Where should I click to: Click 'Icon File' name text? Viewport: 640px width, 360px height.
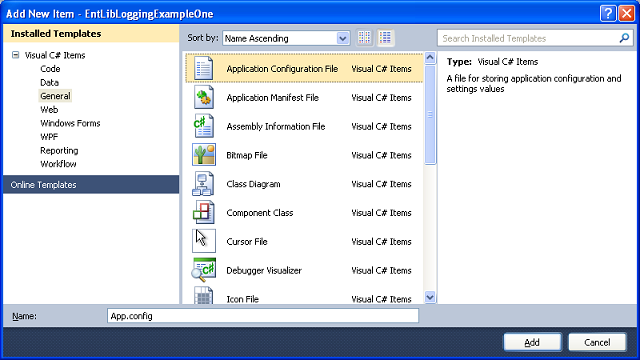(x=242, y=299)
